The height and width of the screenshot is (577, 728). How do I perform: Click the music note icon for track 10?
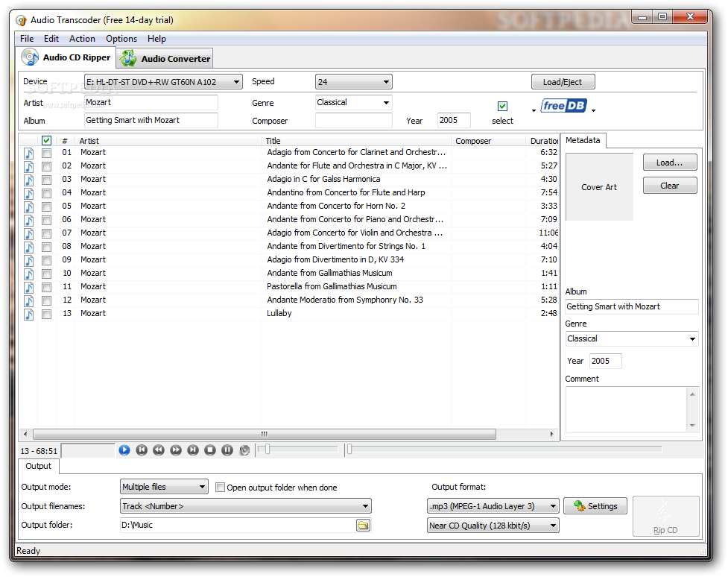tap(29, 274)
